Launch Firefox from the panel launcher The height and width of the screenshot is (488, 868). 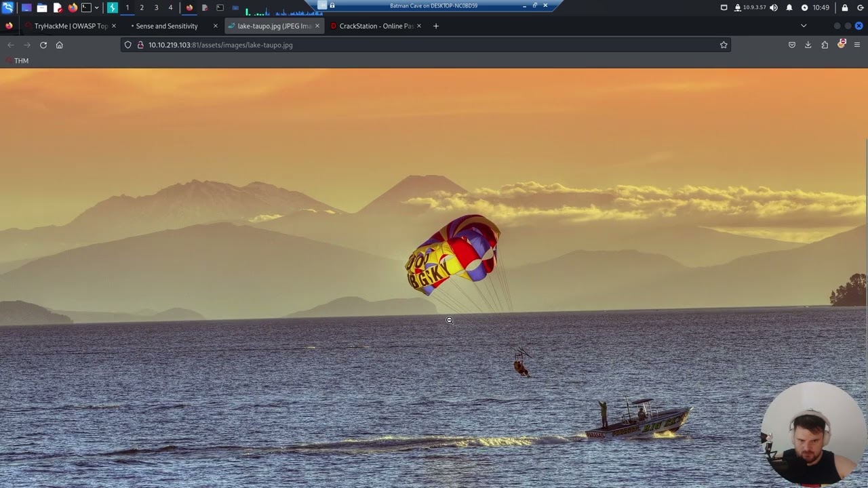73,7
